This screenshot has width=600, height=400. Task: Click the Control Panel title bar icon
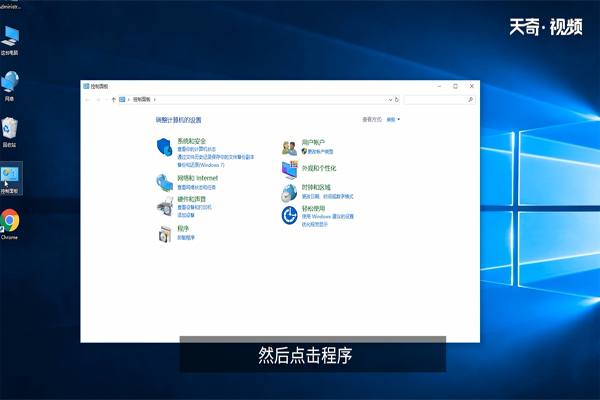point(86,87)
